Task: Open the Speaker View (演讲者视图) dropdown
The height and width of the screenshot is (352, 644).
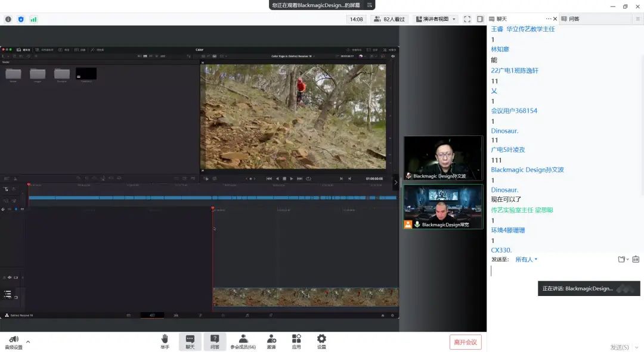Action: (436, 19)
